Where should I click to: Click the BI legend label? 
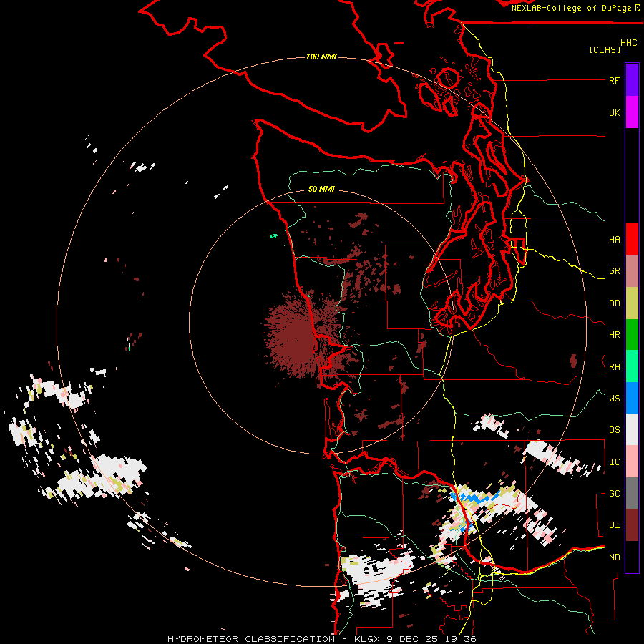(x=614, y=525)
